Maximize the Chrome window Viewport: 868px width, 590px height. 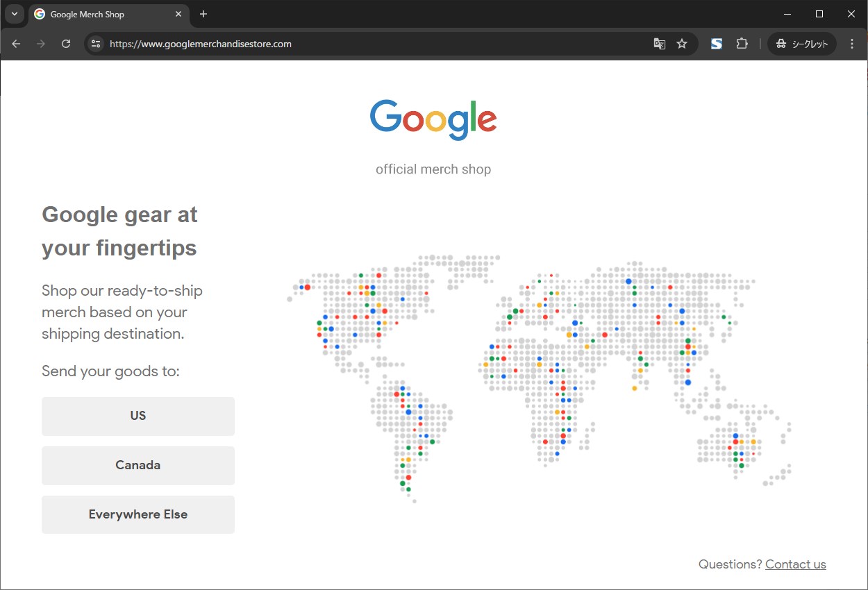coord(819,14)
